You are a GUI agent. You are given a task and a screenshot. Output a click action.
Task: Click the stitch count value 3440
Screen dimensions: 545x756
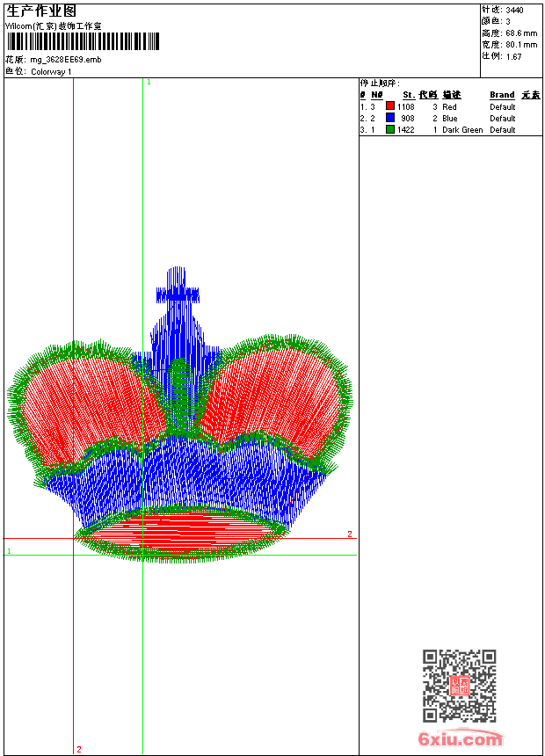click(514, 11)
